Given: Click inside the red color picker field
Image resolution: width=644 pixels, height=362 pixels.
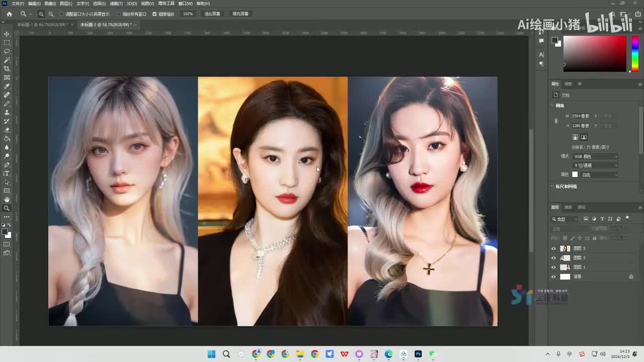Looking at the screenshot, I should click(x=594, y=54).
